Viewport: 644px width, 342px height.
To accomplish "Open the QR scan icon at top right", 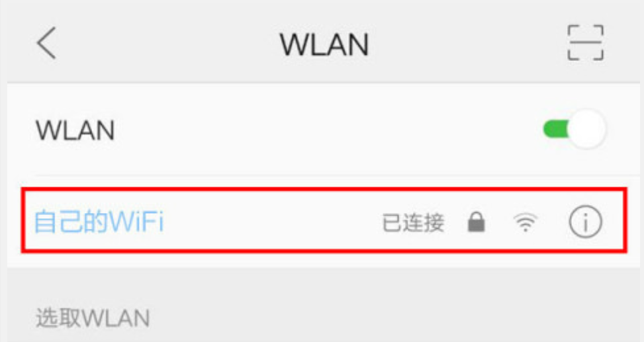I will coord(585,43).
